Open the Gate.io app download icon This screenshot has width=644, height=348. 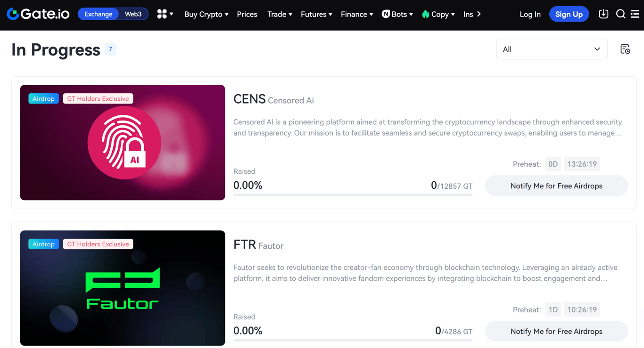point(603,14)
